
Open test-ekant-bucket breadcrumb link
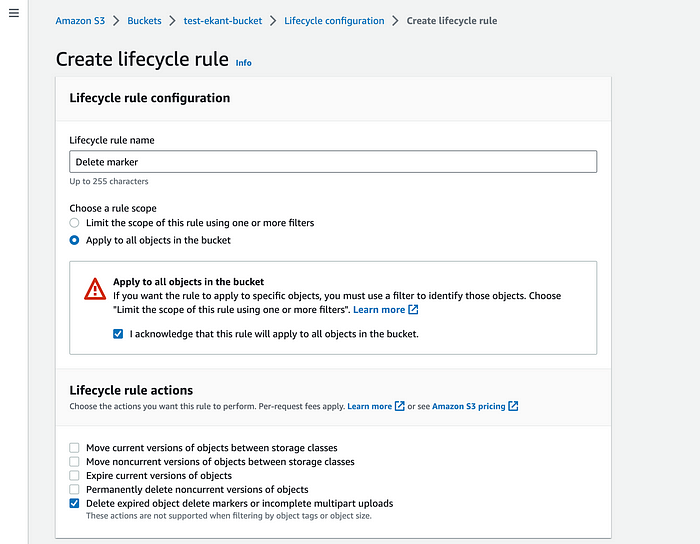pyautogui.click(x=223, y=21)
